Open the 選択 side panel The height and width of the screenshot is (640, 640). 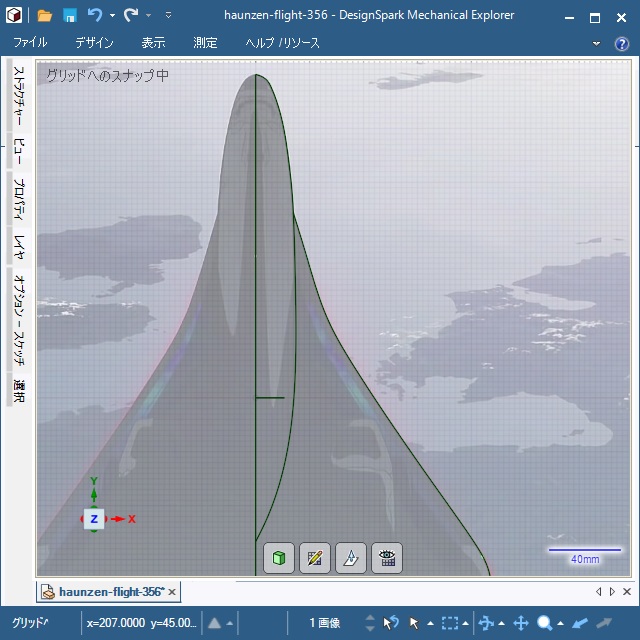pyautogui.click(x=19, y=390)
